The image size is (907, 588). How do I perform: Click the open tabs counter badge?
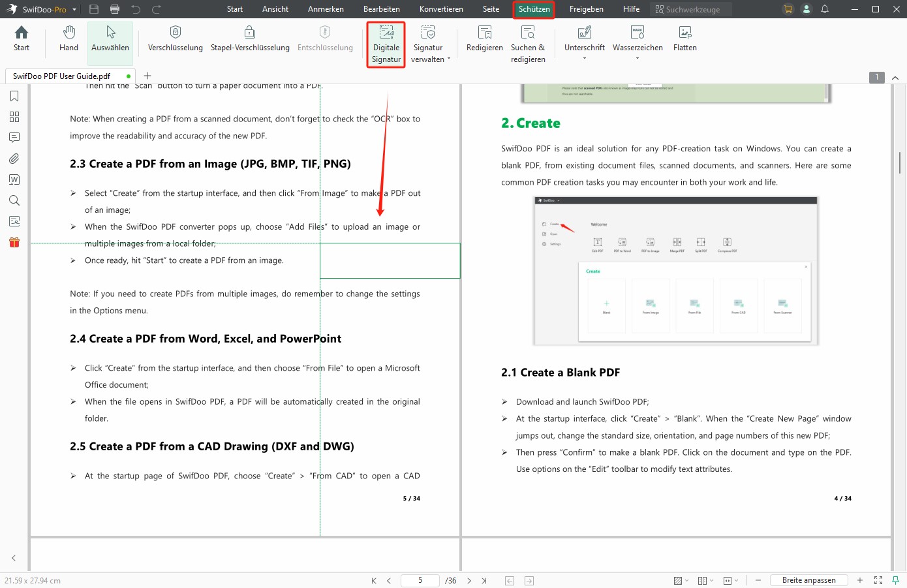pyautogui.click(x=877, y=78)
